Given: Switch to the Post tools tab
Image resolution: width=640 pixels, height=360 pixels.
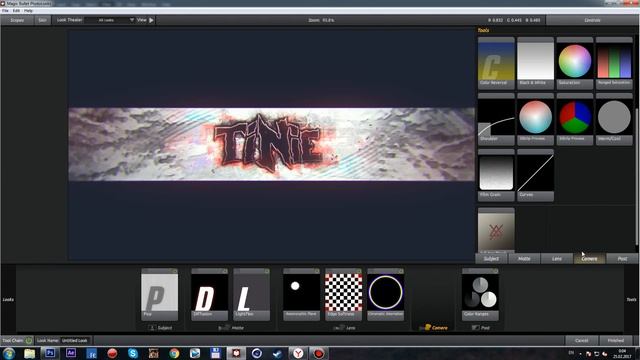Looking at the screenshot, I should [622, 259].
